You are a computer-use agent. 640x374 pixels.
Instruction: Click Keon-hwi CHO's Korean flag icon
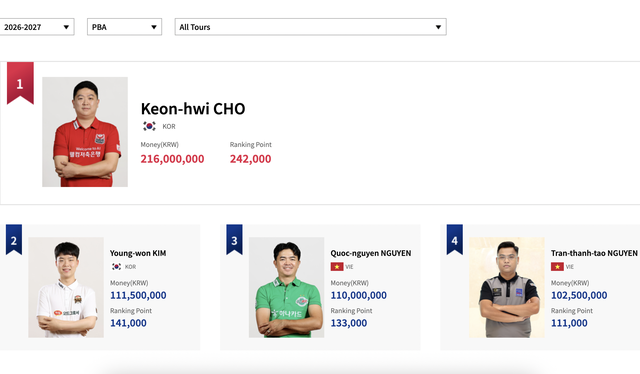tap(149, 126)
